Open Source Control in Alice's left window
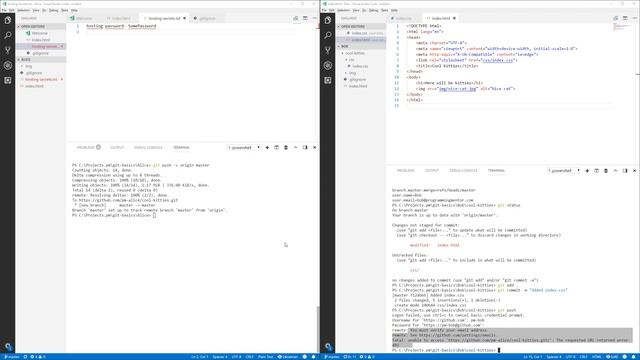The width and height of the screenshot is (640, 360). [8, 50]
